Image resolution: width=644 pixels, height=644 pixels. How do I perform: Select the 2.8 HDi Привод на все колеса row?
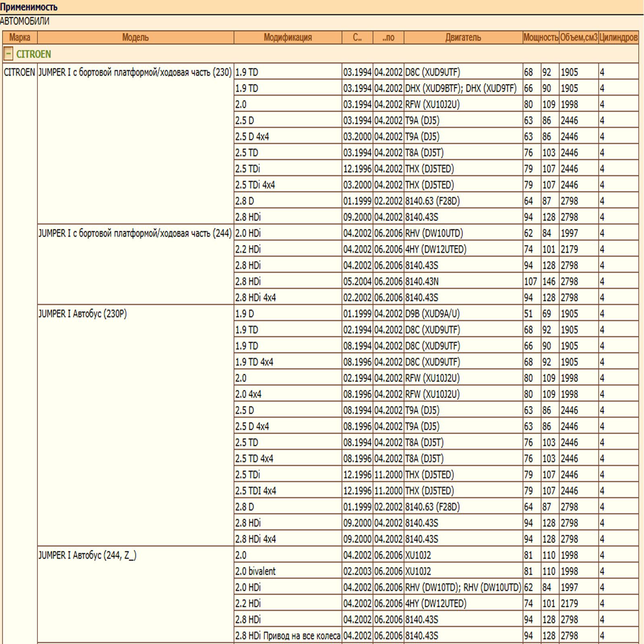[x=436, y=636]
